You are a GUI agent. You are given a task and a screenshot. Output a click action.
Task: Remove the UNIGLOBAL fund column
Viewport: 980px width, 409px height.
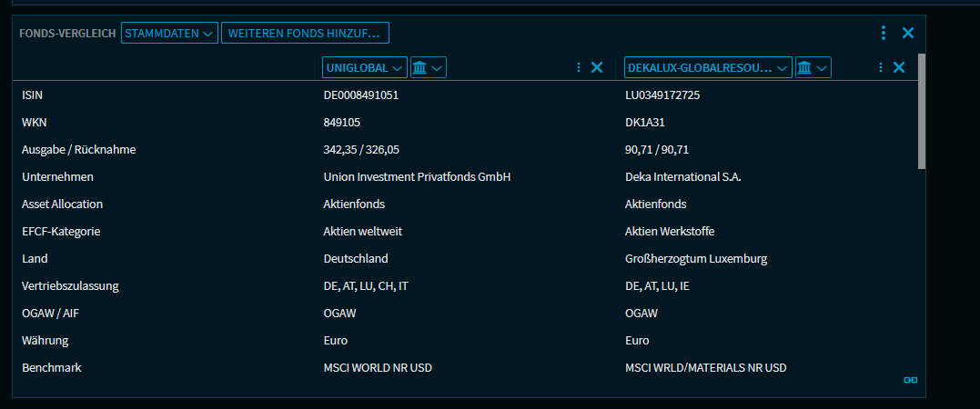pos(597,67)
